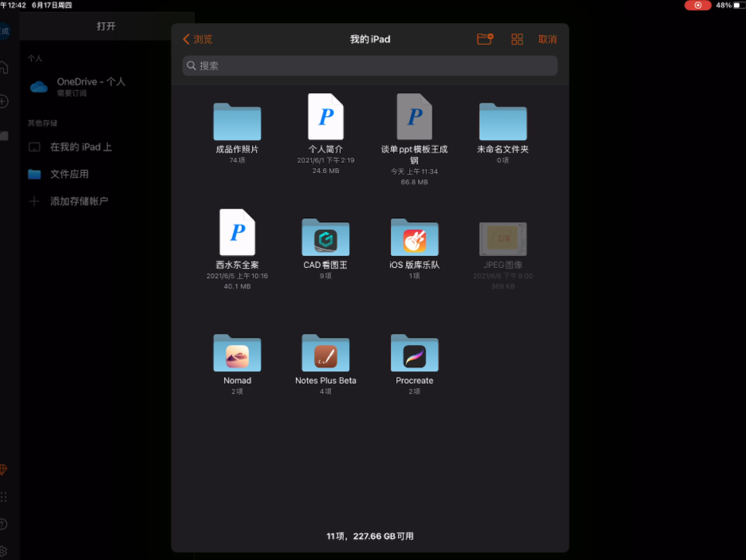Open the 成品作照片 folder
Viewport: 746px width, 560px height.
coord(237,122)
